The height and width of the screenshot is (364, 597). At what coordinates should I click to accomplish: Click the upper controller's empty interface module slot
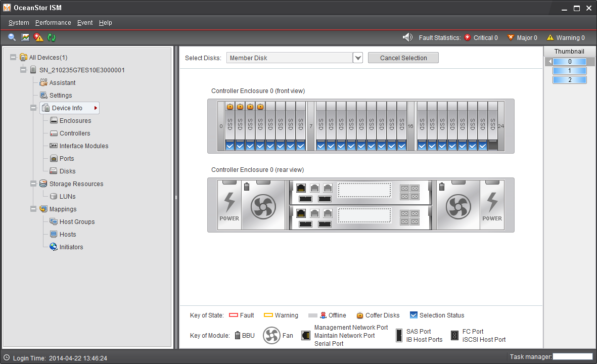coord(364,190)
